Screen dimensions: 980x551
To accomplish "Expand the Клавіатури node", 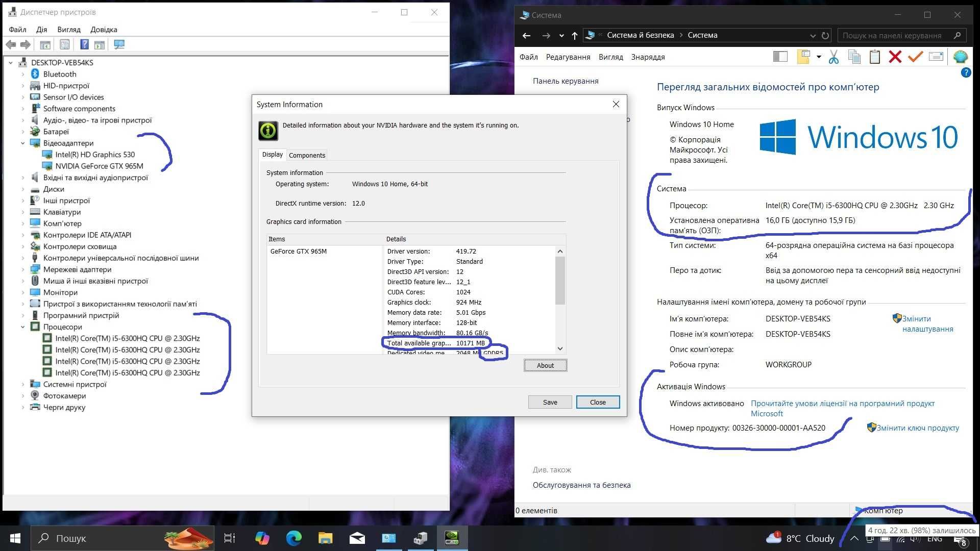I will tap(22, 212).
